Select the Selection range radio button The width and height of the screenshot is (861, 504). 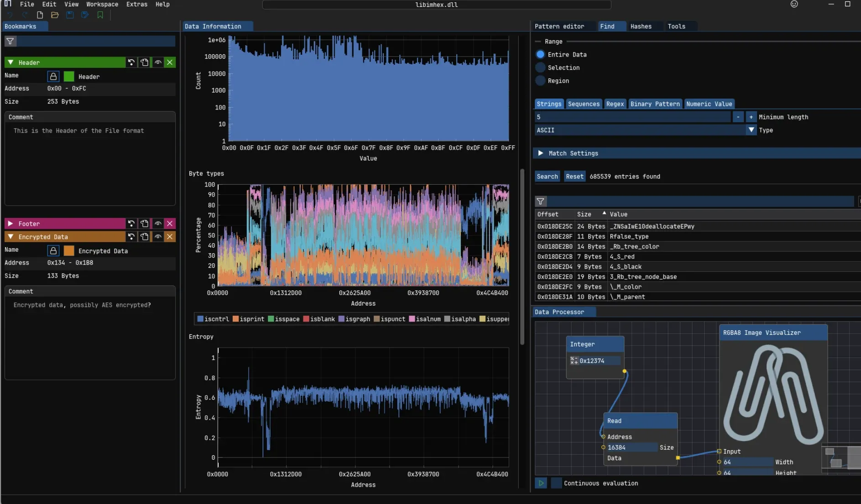540,68
